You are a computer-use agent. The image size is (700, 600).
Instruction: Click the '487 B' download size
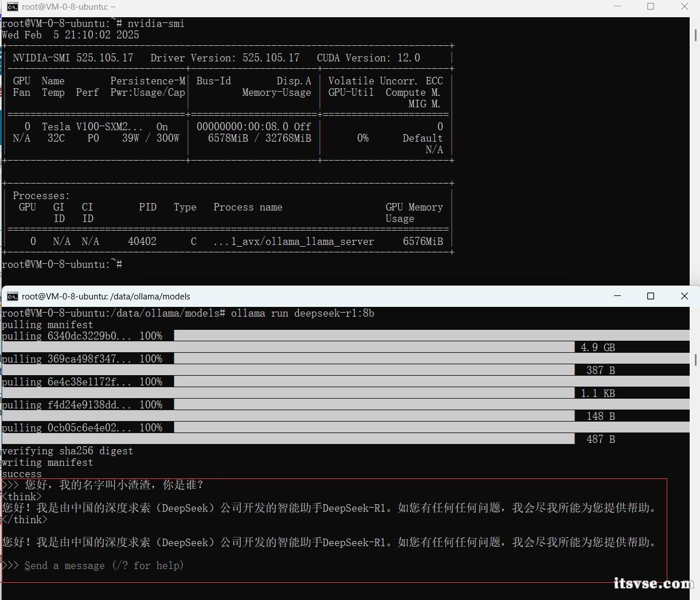pos(600,439)
